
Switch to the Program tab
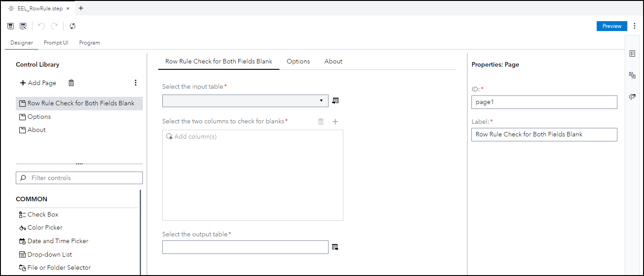(89, 43)
